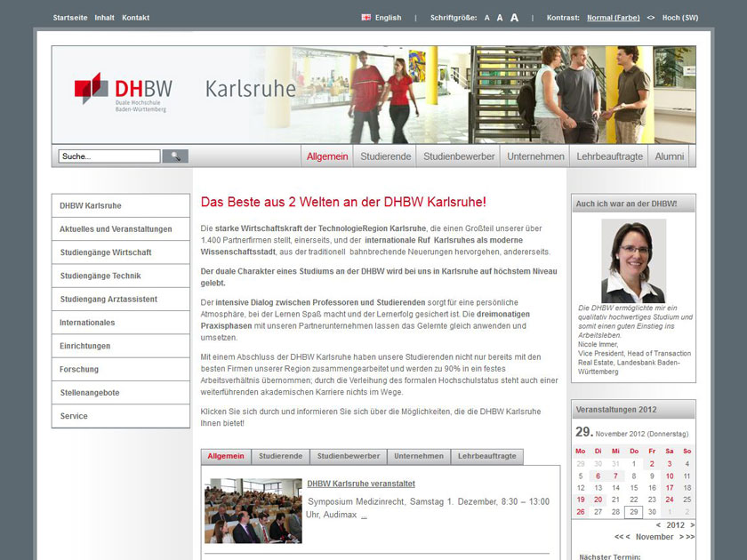Select the smallest font size A
Image resolution: width=747 pixels, height=560 pixels.
point(487,18)
